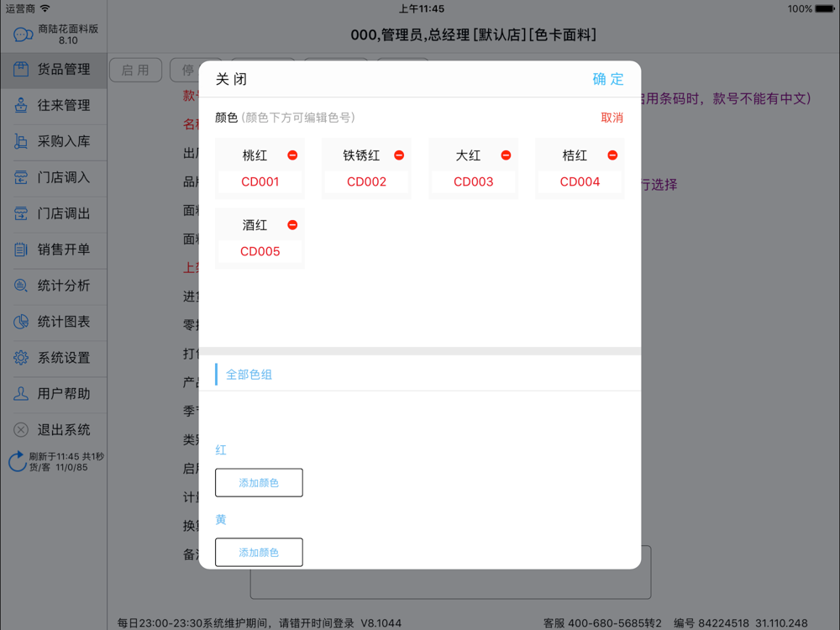Image resolution: width=840 pixels, height=630 pixels.
Task: Click the 采购入库 cart icon
Action: coord(21,141)
